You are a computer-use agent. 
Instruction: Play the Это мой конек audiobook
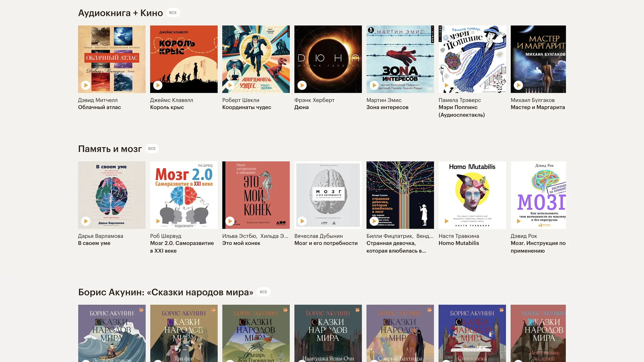pos(230,221)
